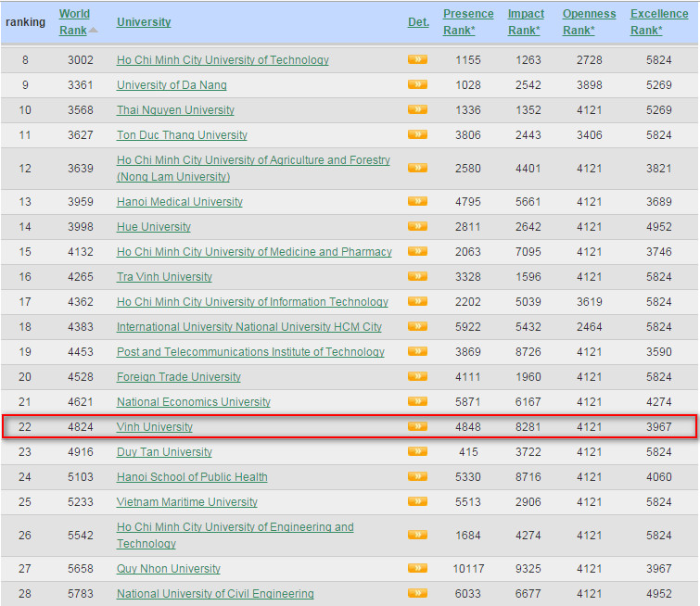
Task: Open details icon for University of Information Technology
Action: coord(417,301)
